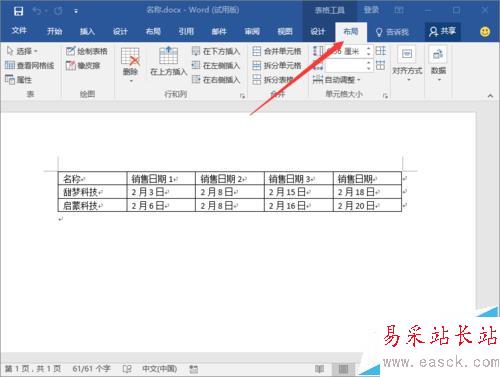Switch to read mode view icon
500x377 pixels.
coord(319,369)
